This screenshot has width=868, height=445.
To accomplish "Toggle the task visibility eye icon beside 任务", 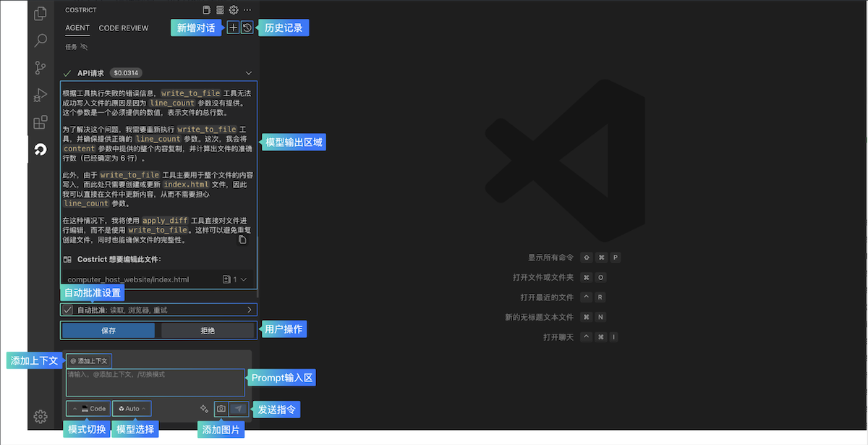I will point(83,46).
